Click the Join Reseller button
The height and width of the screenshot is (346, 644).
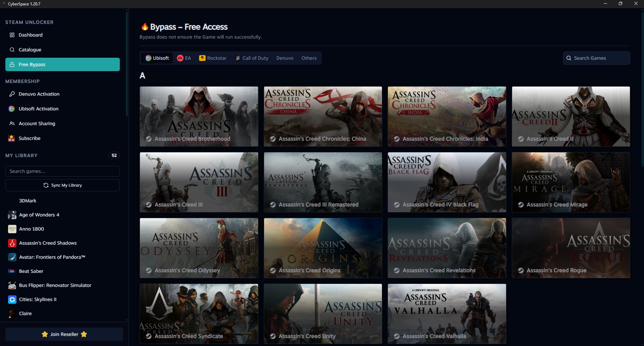[x=64, y=334]
